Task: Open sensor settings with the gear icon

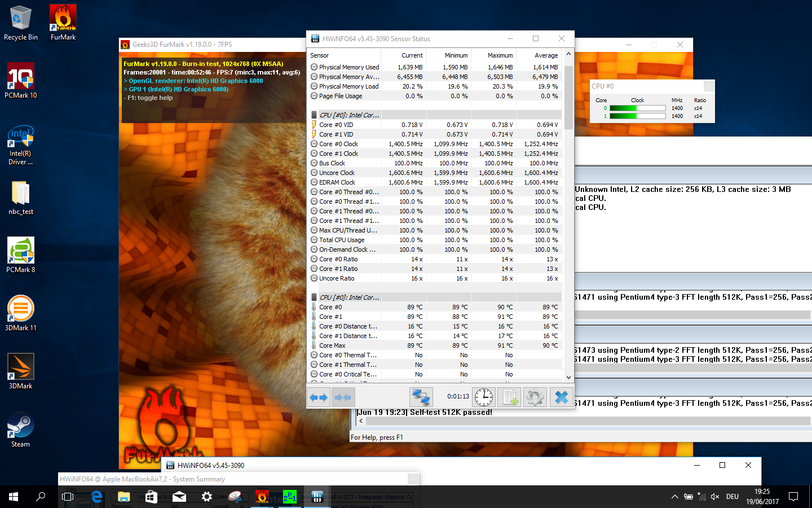Action: 535,397
